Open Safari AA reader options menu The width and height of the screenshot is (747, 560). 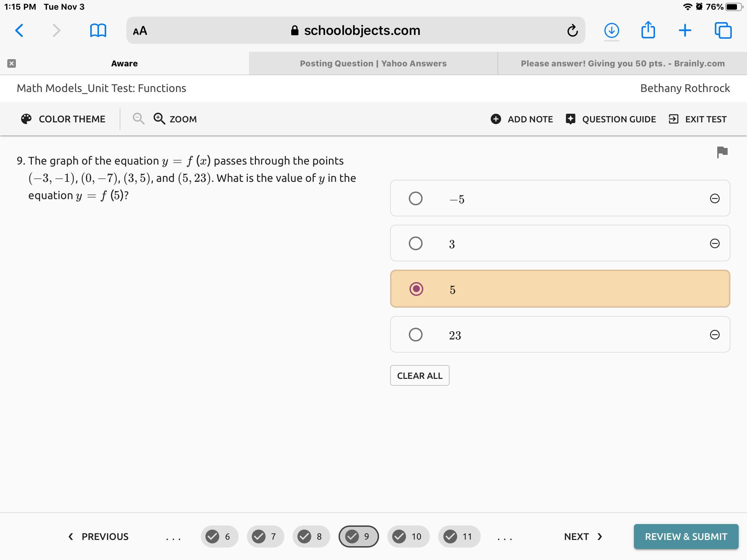[x=140, y=31]
